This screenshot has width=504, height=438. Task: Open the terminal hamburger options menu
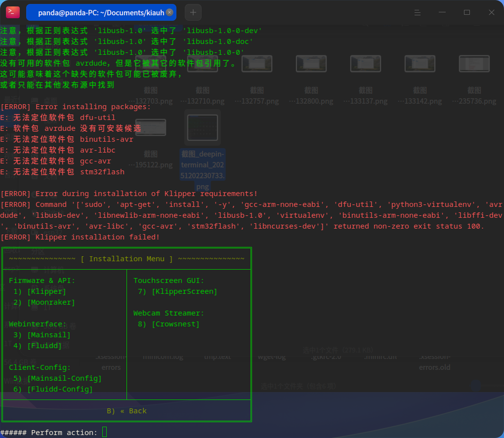419,12
